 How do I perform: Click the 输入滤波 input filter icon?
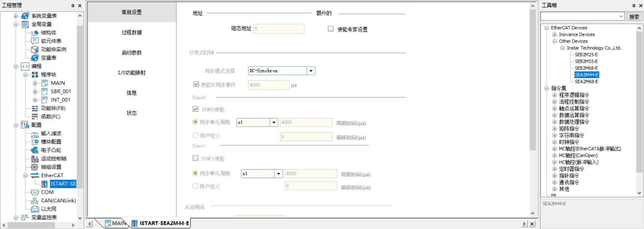[x=35, y=133]
